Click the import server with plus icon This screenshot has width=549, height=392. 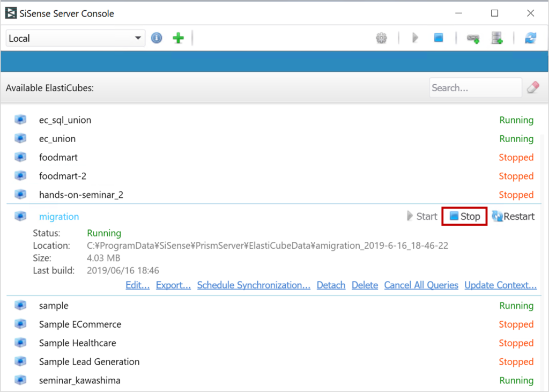[x=497, y=38]
